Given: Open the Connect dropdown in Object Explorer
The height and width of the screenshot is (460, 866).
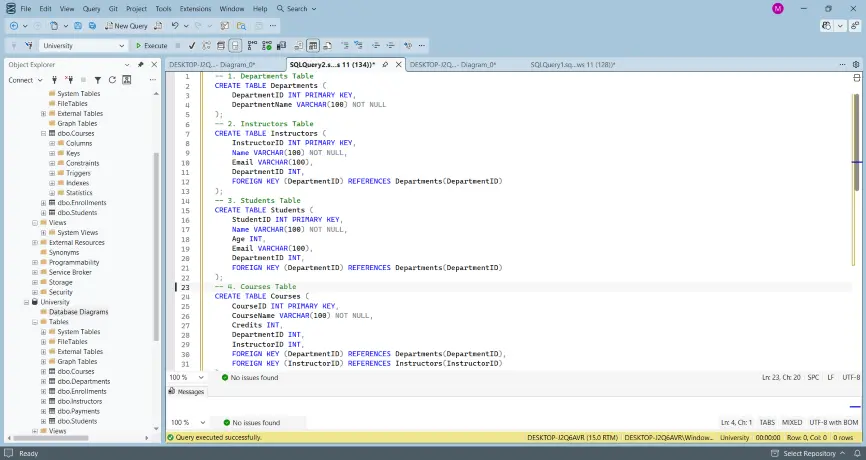Looking at the screenshot, I should pyautogui.click(x=25, y=80).
